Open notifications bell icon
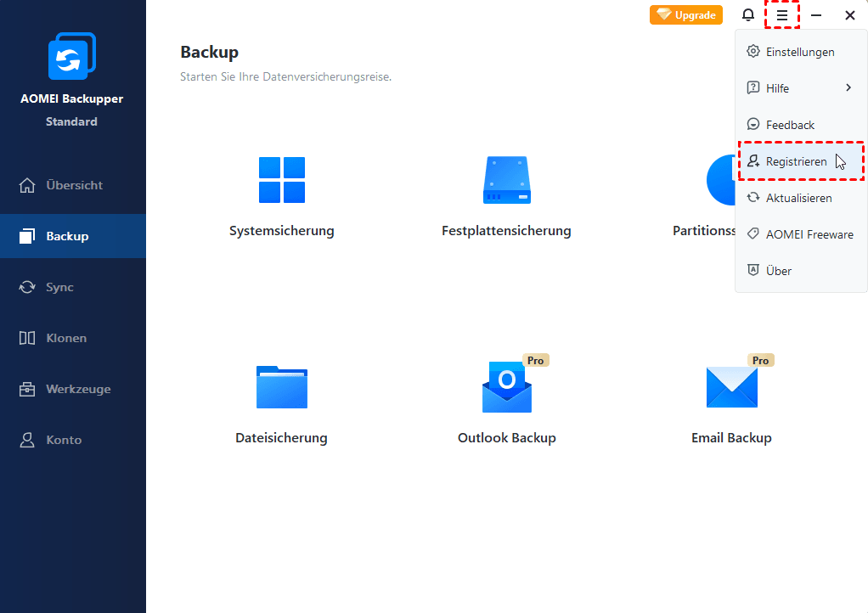The height and width of the screenshot is (613, 868). [x=748, y=15]
